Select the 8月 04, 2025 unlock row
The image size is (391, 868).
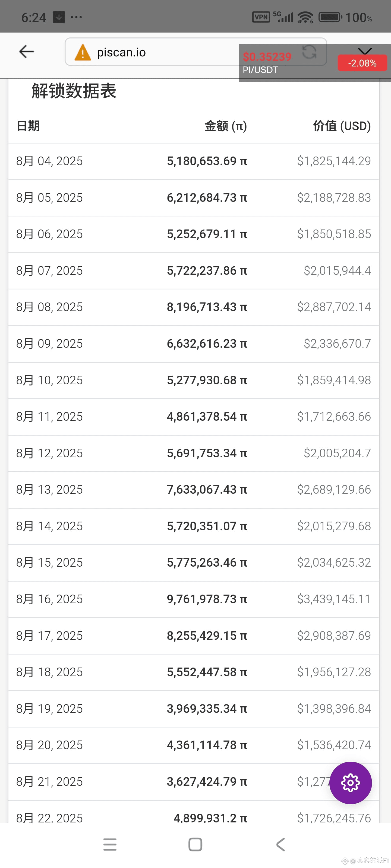194,161
